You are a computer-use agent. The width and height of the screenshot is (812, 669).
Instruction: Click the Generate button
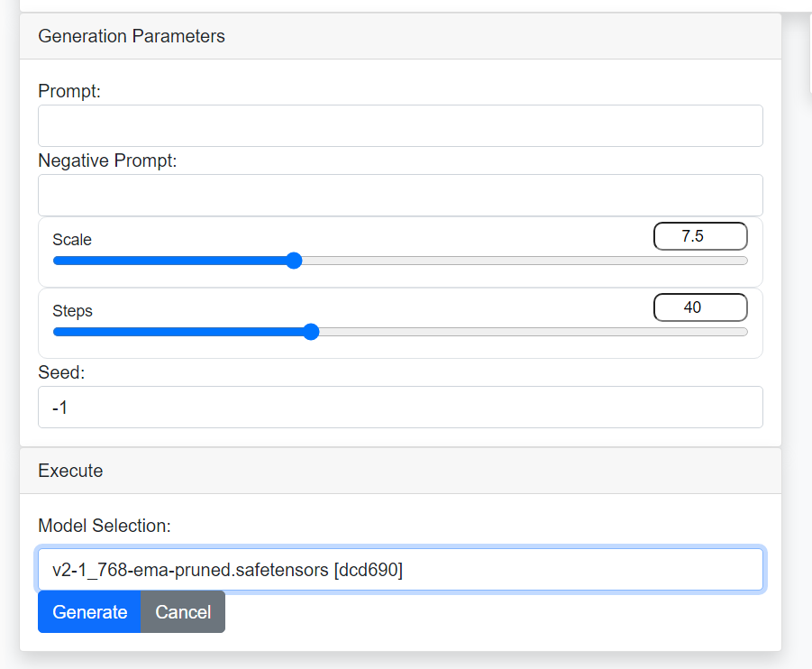tap(88, 611)
